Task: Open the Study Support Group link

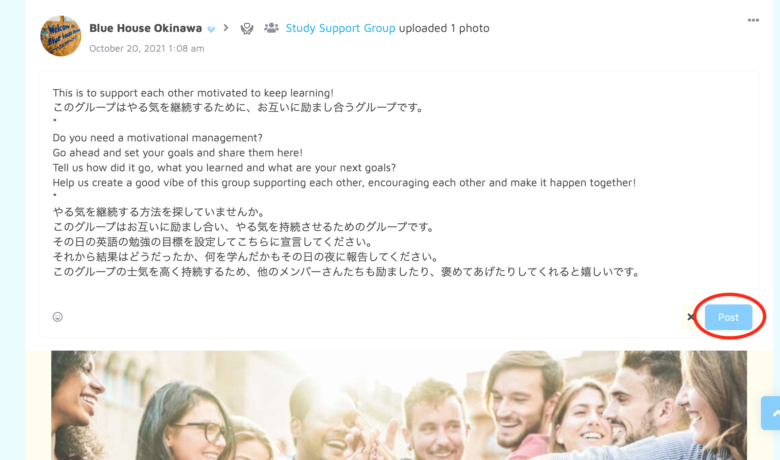Action: pyautogui.click(x=340, y=28)
